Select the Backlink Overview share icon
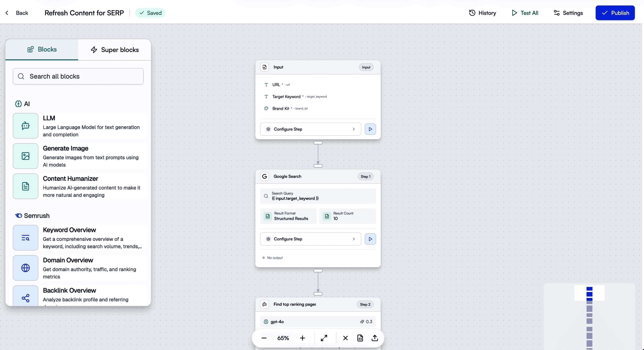644x350 pixels. pos(25,298)
